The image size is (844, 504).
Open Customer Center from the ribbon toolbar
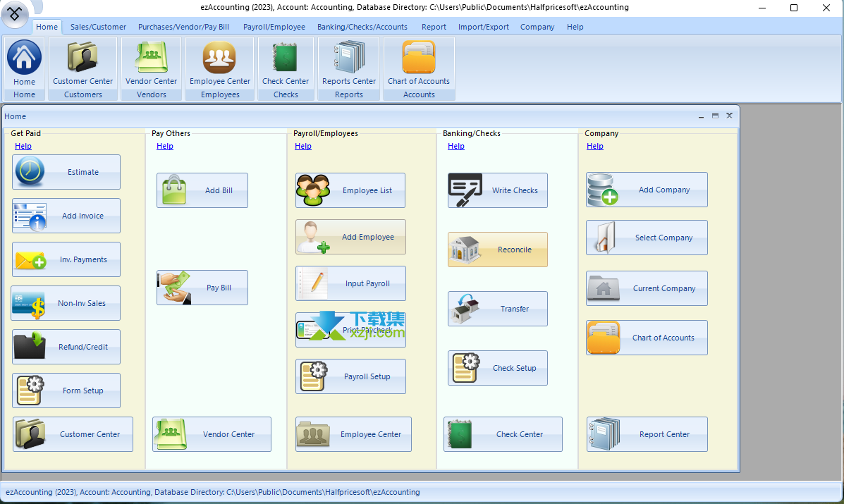point(83,63)
